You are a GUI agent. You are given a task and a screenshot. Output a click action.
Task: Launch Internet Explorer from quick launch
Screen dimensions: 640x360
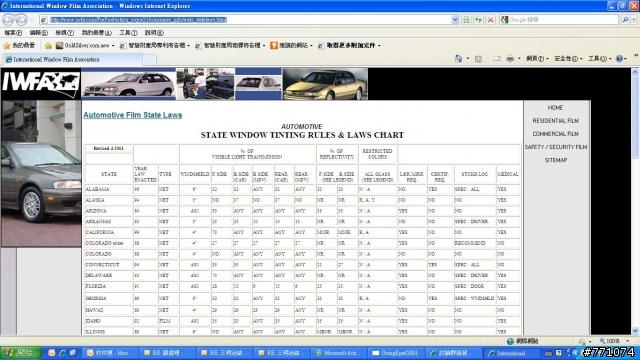click(62, 353)
